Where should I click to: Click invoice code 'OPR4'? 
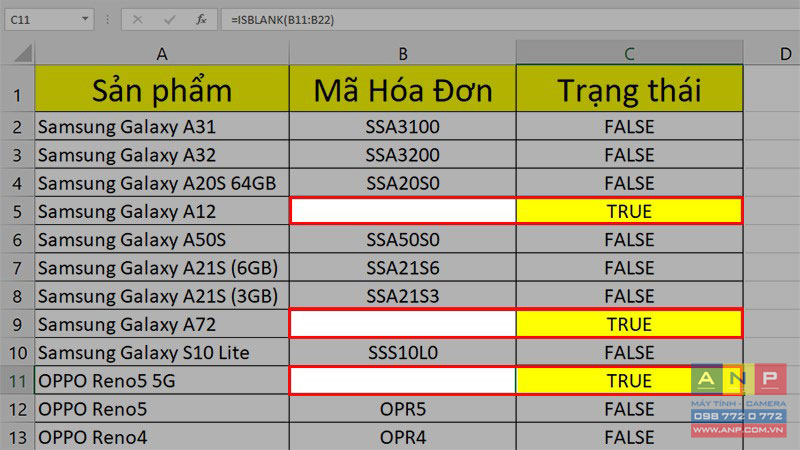[x=403, y=437]
